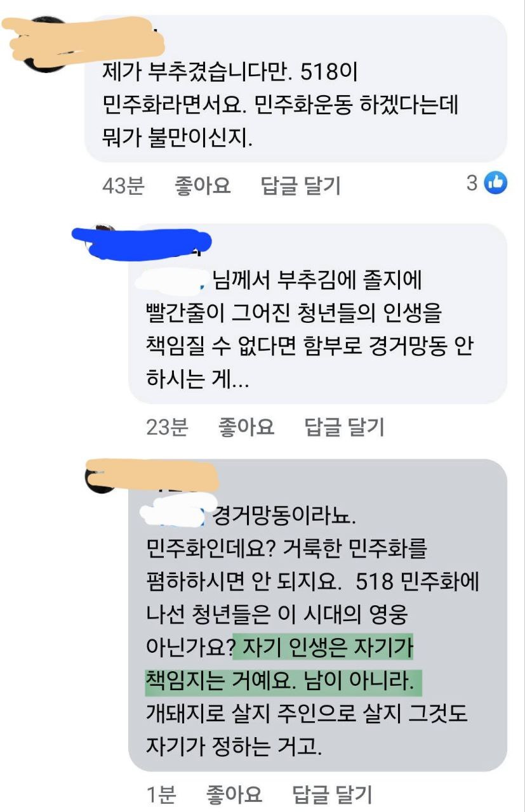Click the blue thumbs-up reaction icon

pos(496,183)
